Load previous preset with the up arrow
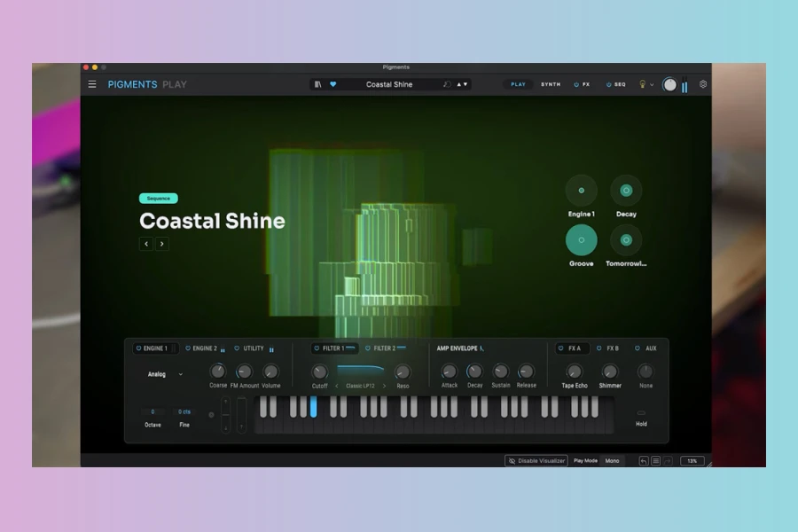Image resolution: width=798 pixels, height=532 pixels. click(459, 84)
